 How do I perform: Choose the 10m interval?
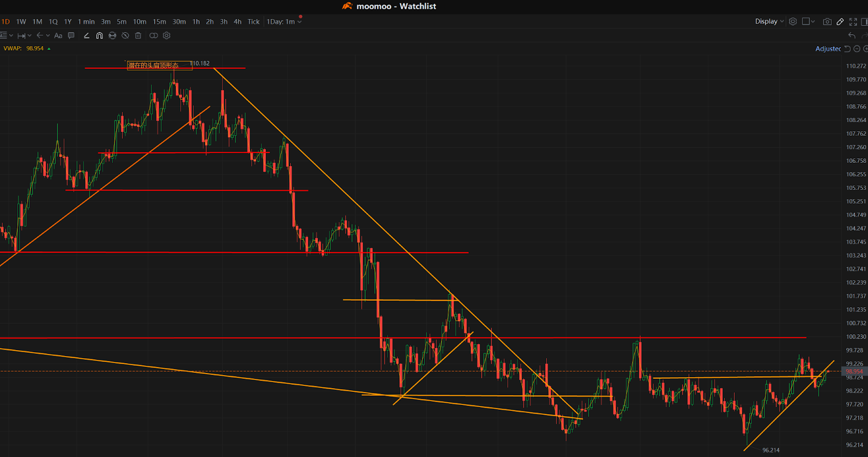pyautogui.click(x=139, y=22)
